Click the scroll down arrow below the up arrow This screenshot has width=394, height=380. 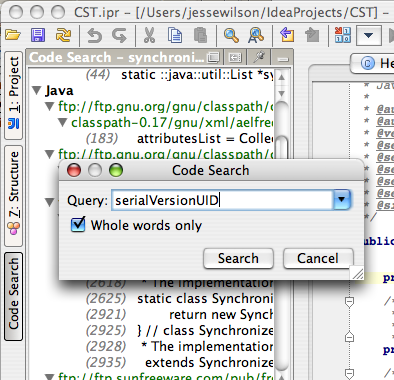(282, 93)
